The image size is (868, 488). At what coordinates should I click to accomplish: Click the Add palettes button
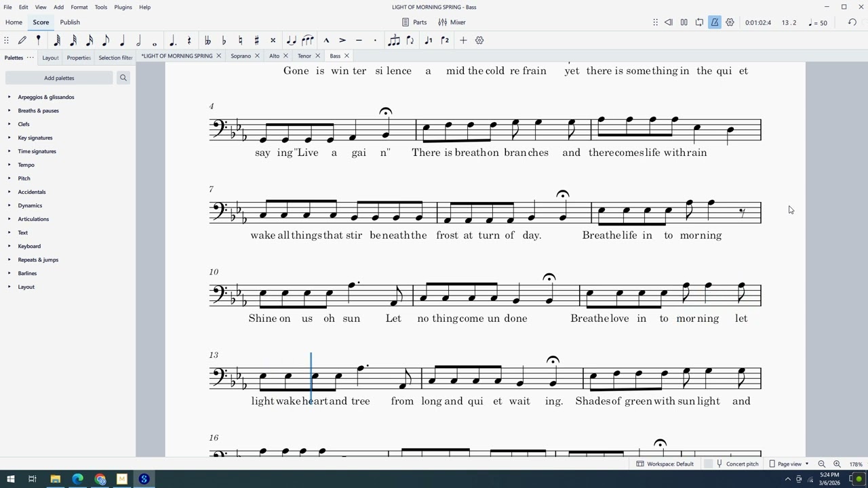click(59, 78)
